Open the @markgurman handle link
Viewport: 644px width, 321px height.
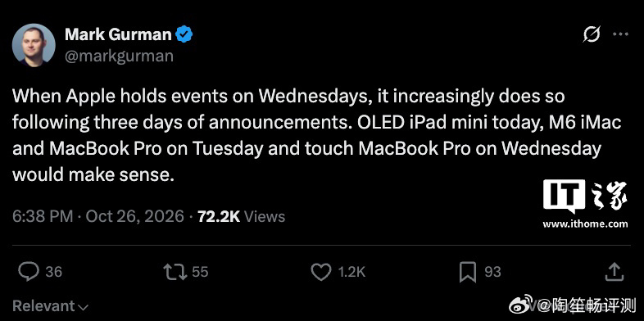tap(119, 56)
